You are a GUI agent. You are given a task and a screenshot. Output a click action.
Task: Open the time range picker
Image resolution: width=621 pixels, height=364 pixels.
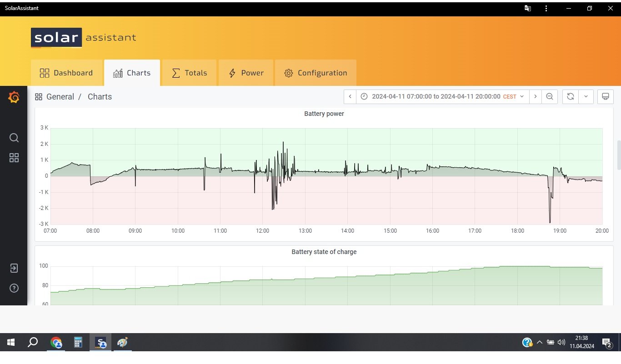coord(442,96)
